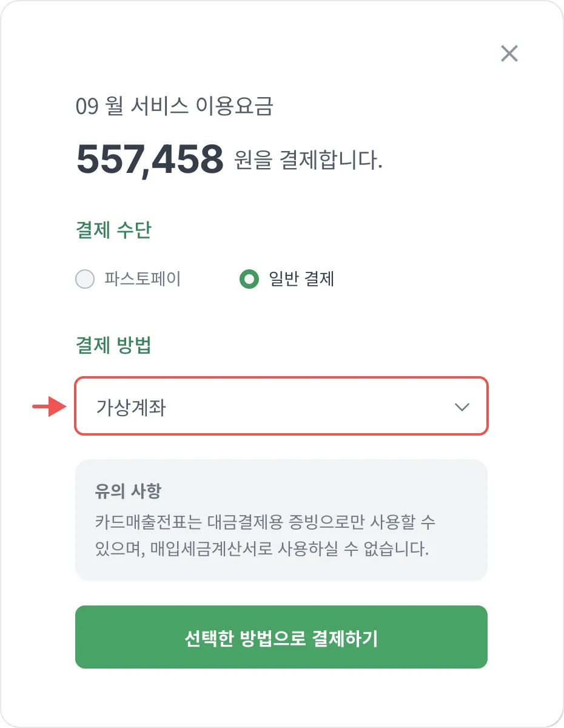Click the 결제 수단 section heading
The width and height of the screenshot is (564, 728).
113,231
